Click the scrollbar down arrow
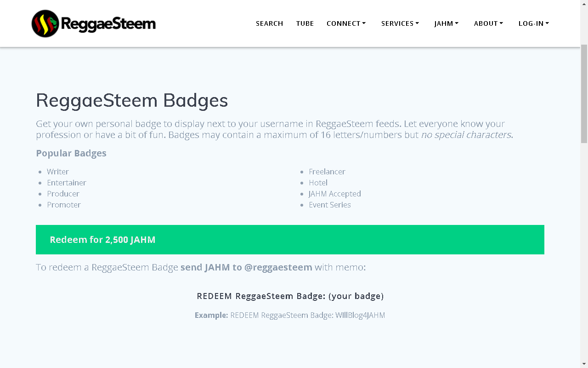 coord(584,363)
